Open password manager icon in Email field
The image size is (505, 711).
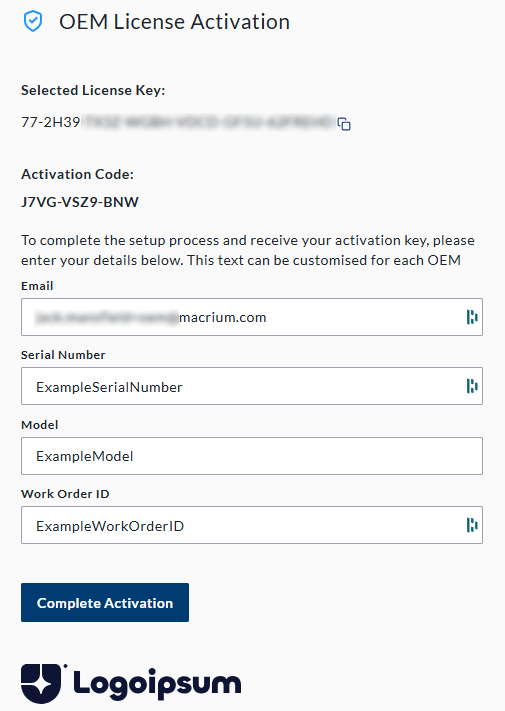click(472, 317)
